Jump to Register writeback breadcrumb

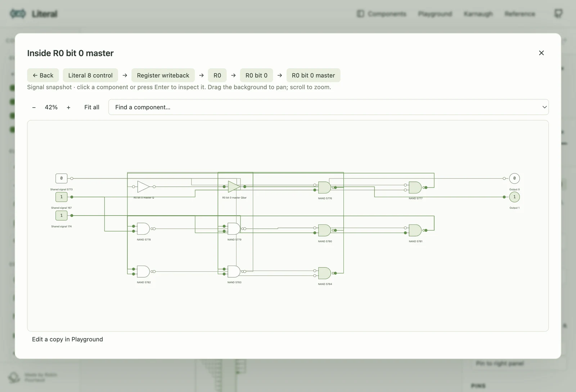(163, 75)
